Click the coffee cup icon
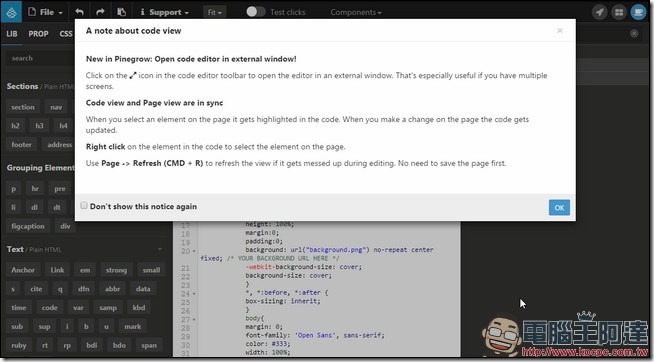 638,12
